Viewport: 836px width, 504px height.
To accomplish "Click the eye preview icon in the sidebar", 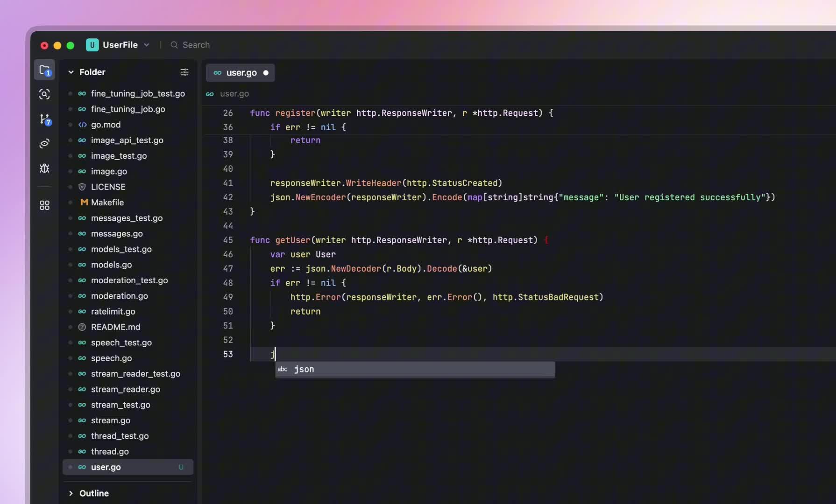I will coord(44,143).
